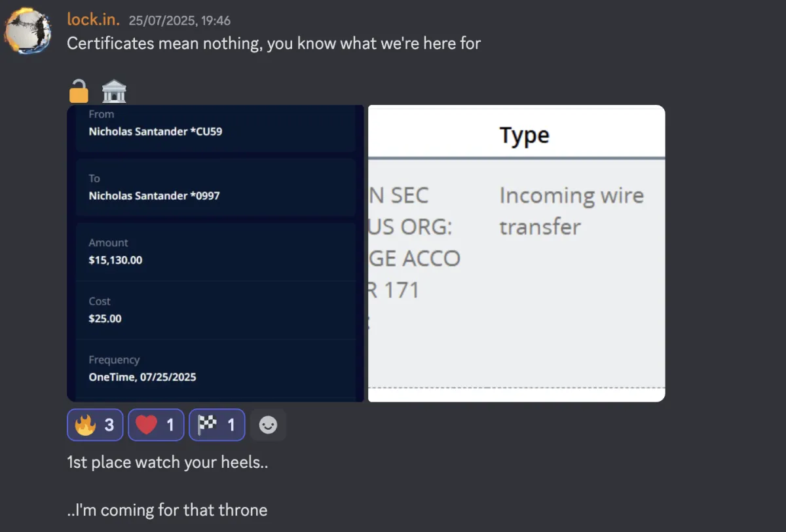Click the Type column header in image

click(524, 136)
